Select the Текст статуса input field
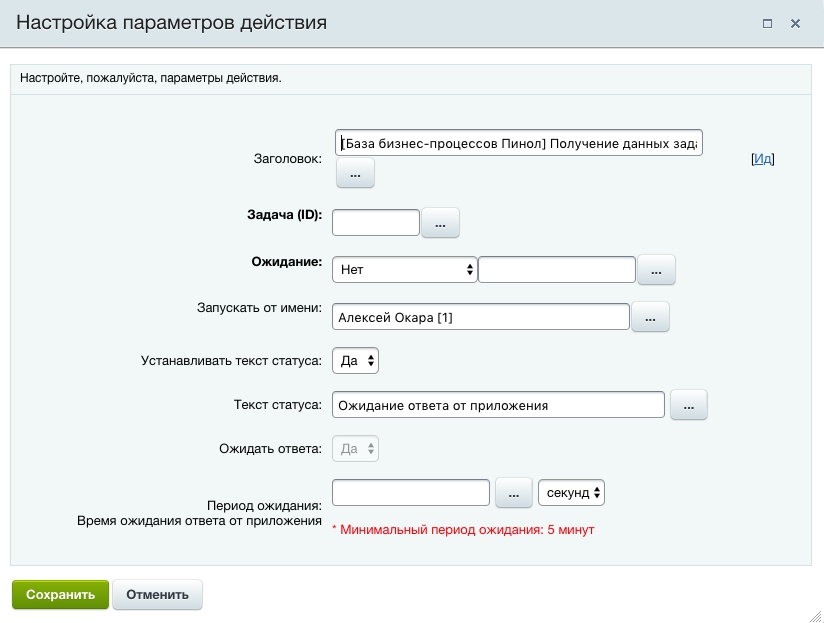This screenshot has width=824, height=623. pyautogui.click(x=498, y=405)
